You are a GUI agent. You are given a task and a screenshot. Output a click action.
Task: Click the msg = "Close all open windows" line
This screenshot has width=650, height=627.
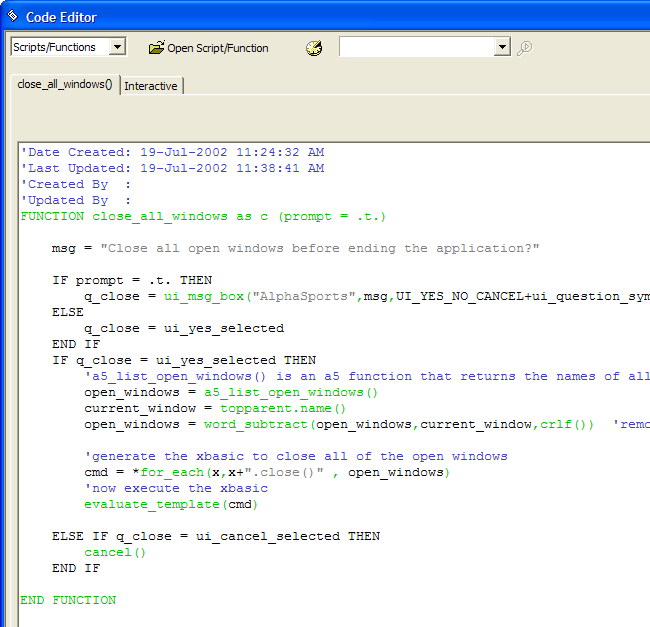point(295,248)
